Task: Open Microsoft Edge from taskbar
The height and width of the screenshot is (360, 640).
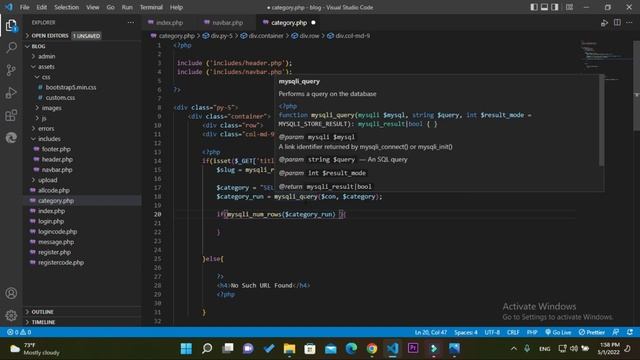Action: coord(351,348)
